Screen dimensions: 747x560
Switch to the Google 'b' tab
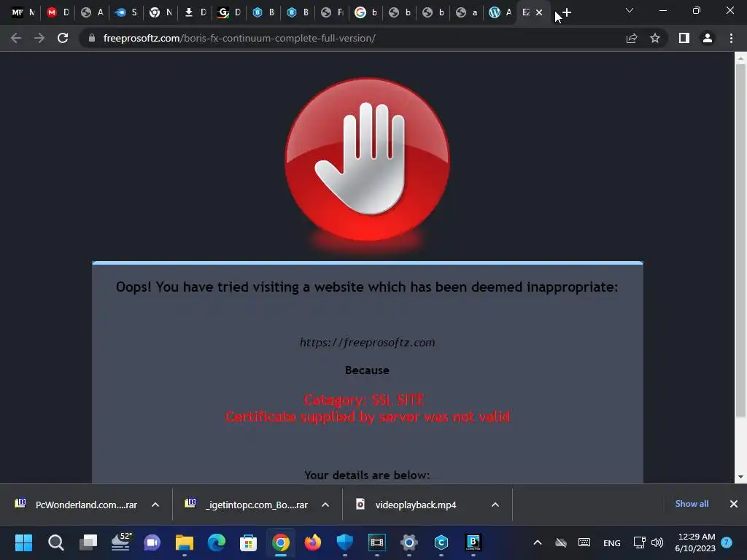[366, 13]
